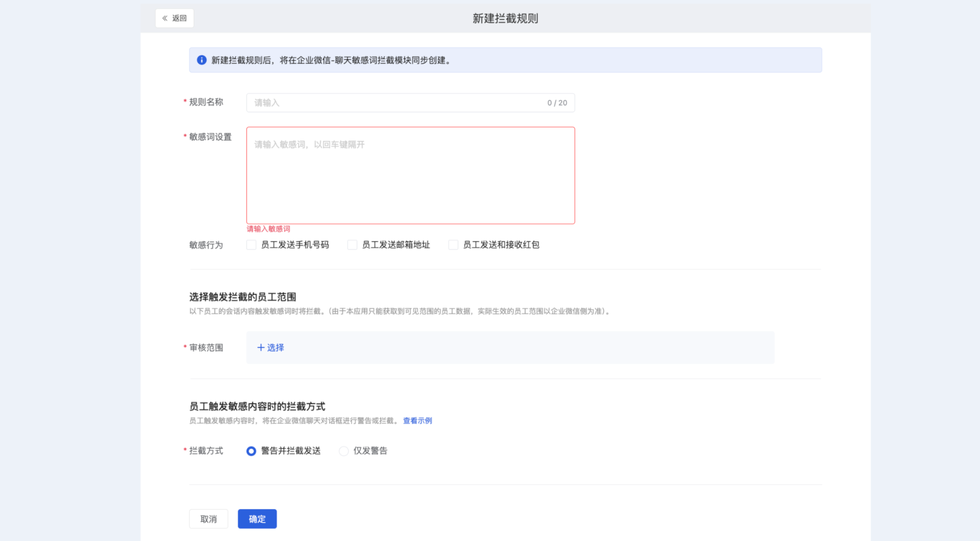The height and width of the screenshot is (541, 980).
Task: Click the 0 / 20 character counter
Action: (557, 103)
